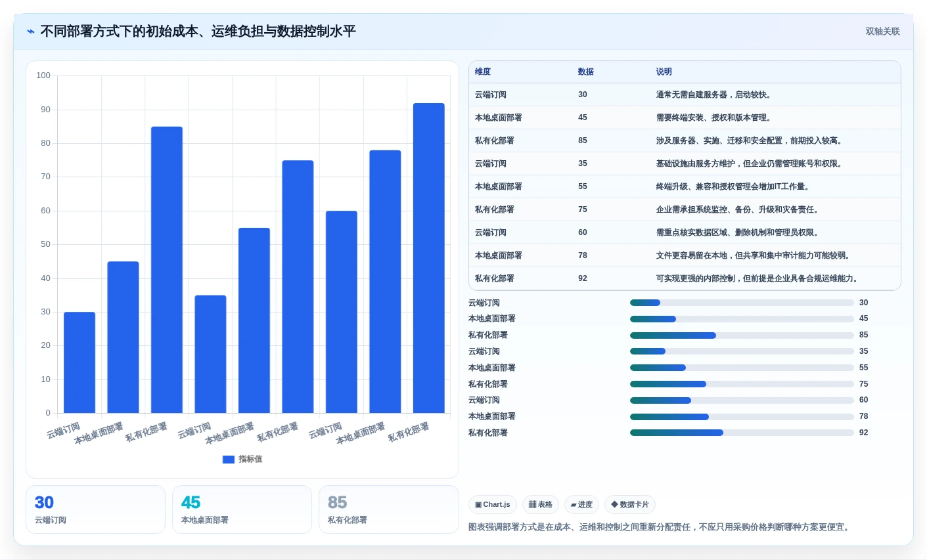Click the progress bar showing 45
Viewport: 927px width, 560px height.
(x=742, y=319)
